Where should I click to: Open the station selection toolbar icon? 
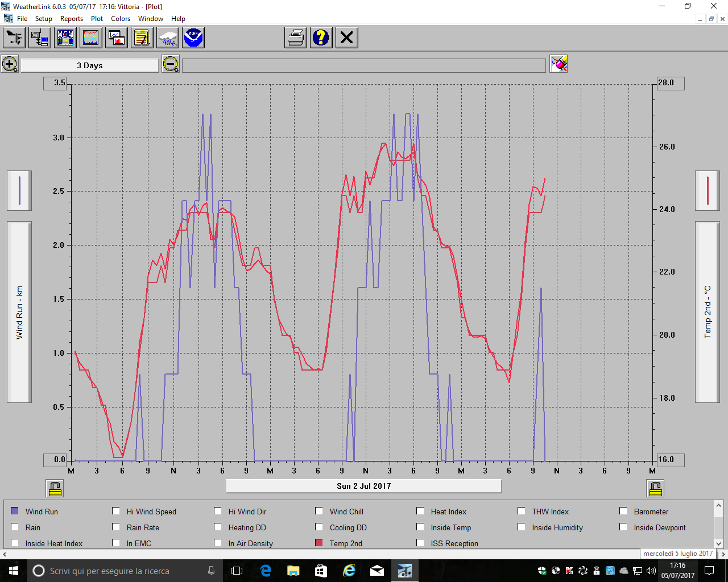[x=14, y=38]
